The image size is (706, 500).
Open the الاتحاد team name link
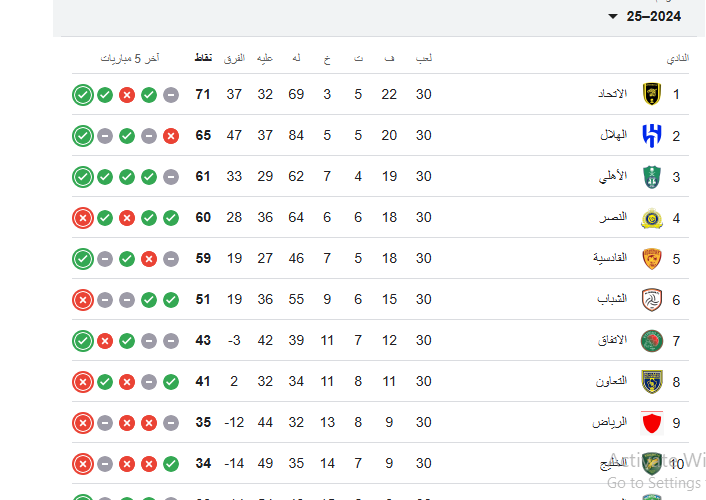click(x=612, y=94)
